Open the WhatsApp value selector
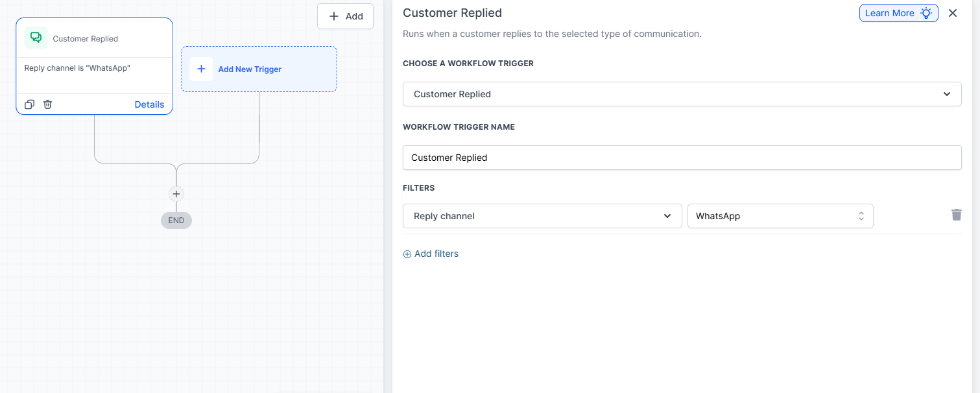Screen dimensions: 980x393 pos(780,216)
